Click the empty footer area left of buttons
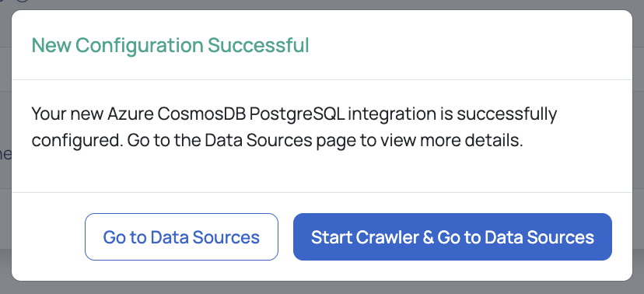Image resolution: width=644 pixels, height=294 pixels. (48, 237)
